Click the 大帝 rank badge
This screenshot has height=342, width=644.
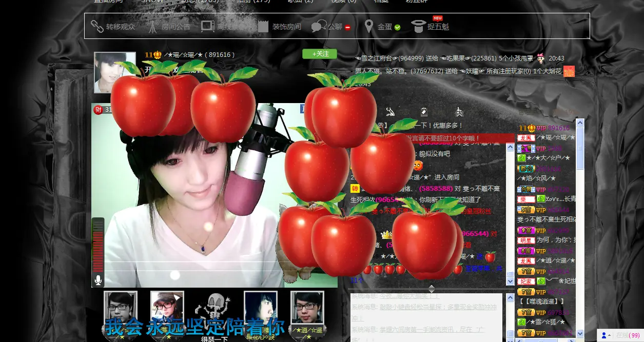click(526, 148)
